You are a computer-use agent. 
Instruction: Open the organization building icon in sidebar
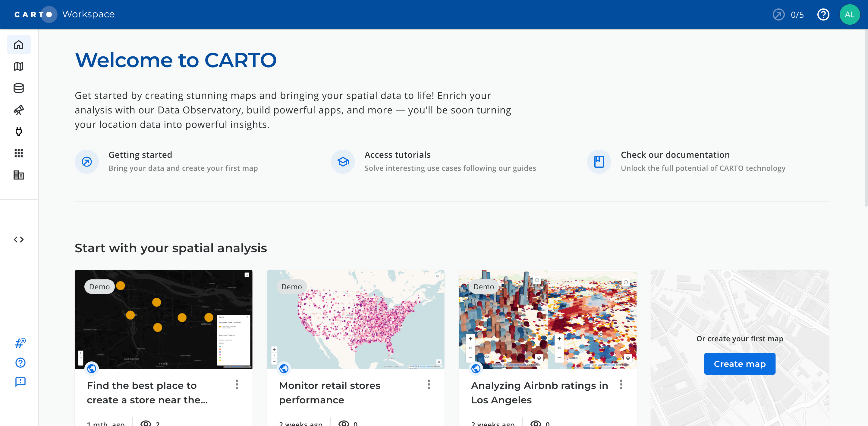click(x=19, y=175)
